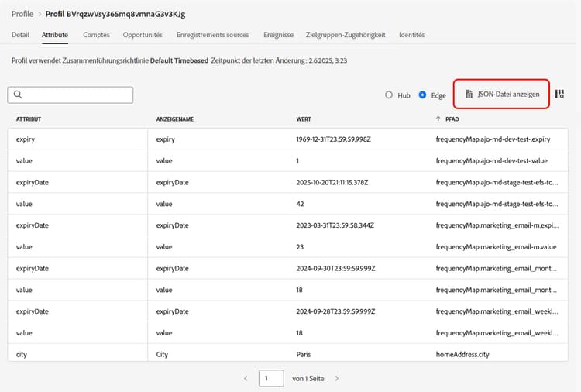Viewport: 581px width, 392px height.
Task: Click the ascending sort arrow on PFAD
Action: point(439,120)
